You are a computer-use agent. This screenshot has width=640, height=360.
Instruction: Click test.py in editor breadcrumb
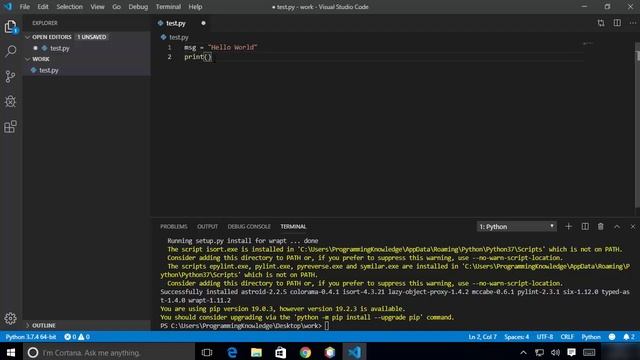pos(178,37)
